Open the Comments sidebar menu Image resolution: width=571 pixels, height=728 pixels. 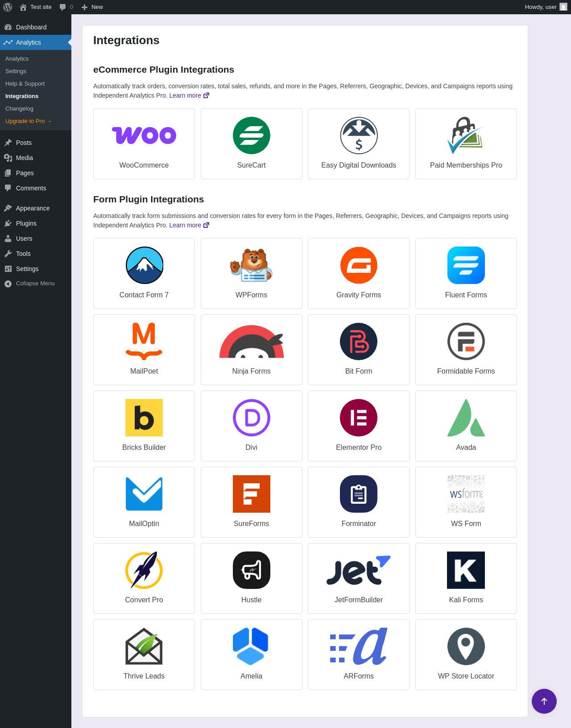(36, 188)
